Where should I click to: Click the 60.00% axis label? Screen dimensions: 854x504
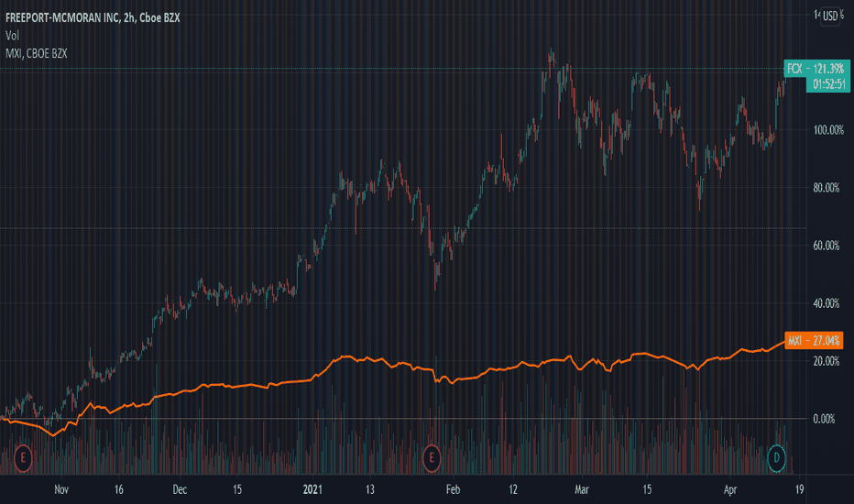[827, 246]
